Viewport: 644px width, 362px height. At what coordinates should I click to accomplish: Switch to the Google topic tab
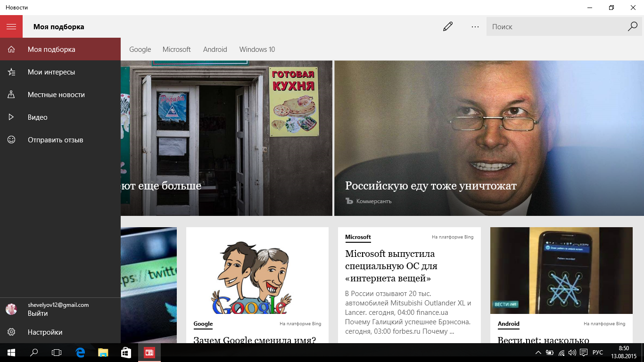(x=140, y=49)
